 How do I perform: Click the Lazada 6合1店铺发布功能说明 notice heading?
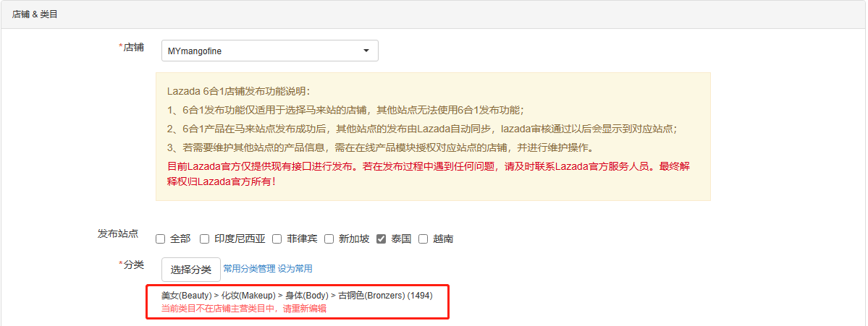tap(239, 91)
